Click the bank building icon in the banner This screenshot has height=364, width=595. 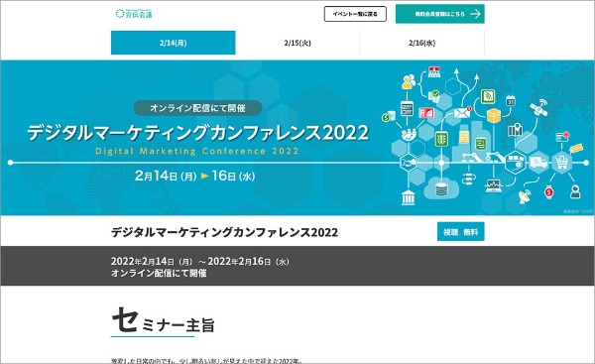[x=409, y=197]
